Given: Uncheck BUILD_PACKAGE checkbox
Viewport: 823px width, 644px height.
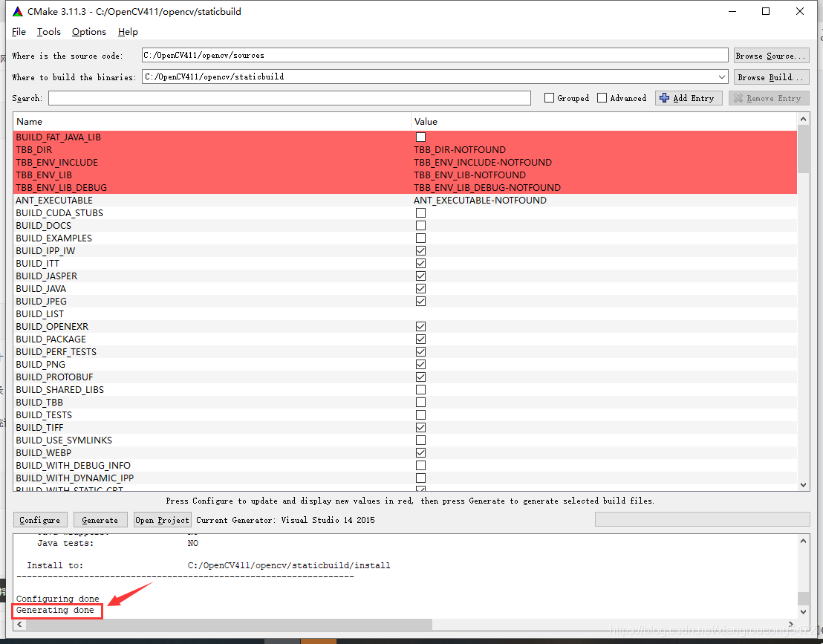Looking at the screenshot, I should click(x=420, y=339).
